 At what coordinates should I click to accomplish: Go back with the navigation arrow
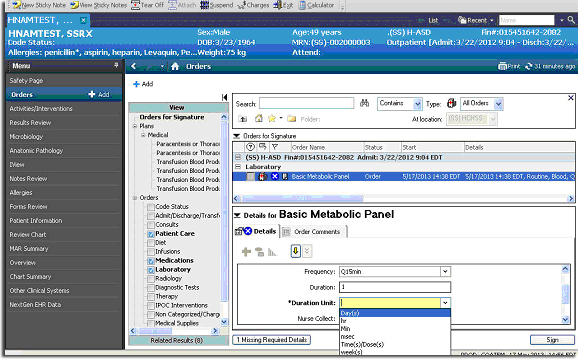(134, 66)
